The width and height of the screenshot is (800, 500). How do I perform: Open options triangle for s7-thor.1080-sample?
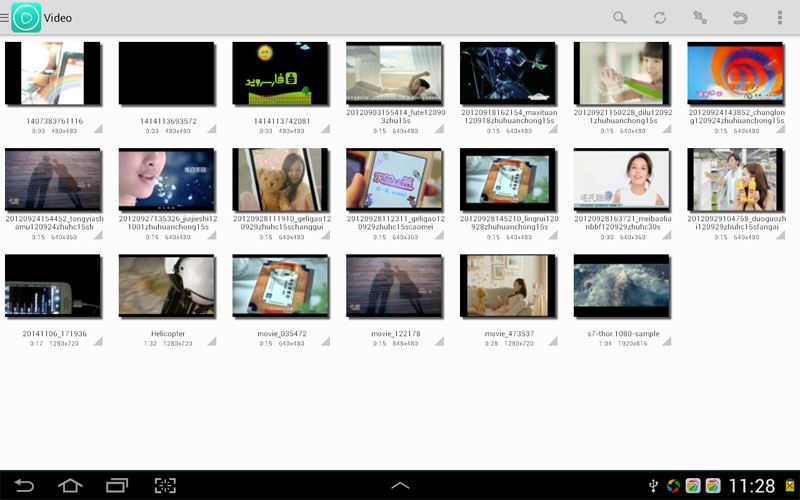point(667,341)
